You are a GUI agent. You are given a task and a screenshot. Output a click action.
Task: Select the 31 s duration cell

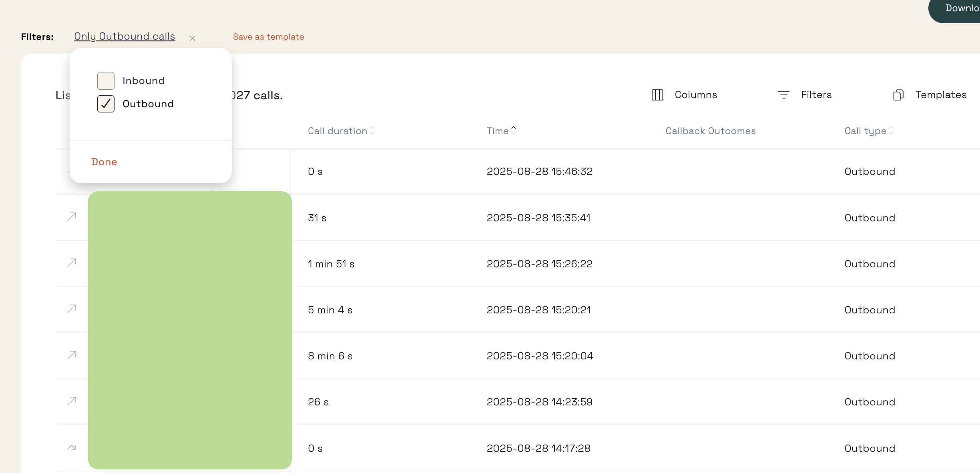(x=317, y=218)
